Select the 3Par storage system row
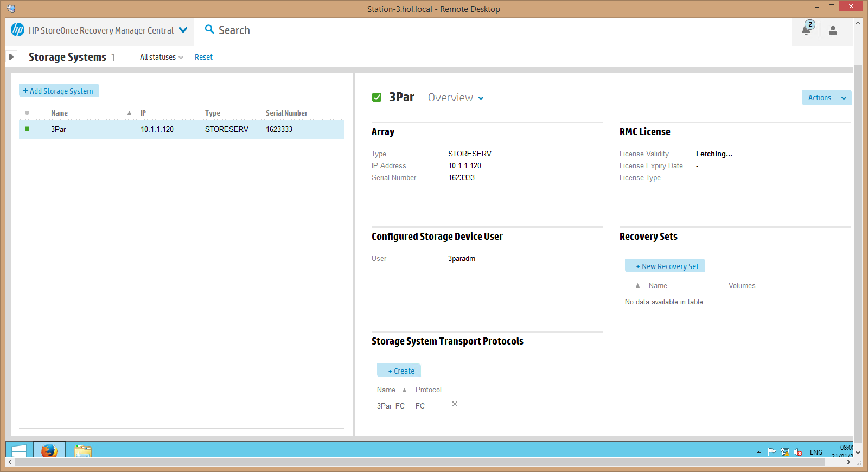The image size is (868, 472). pyautogui.click(x=182, y=129)
